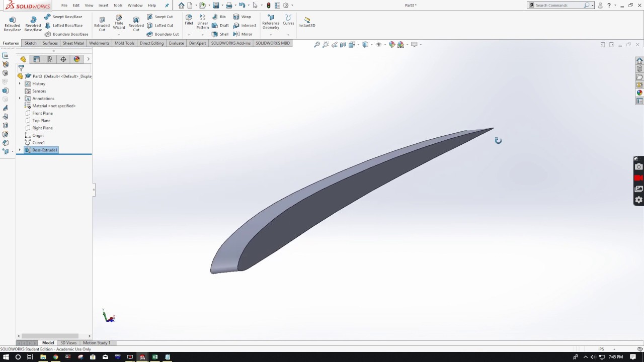
Task: Expand the Annotations tree node
Action: pyautogui.click(x=20, y=99)
